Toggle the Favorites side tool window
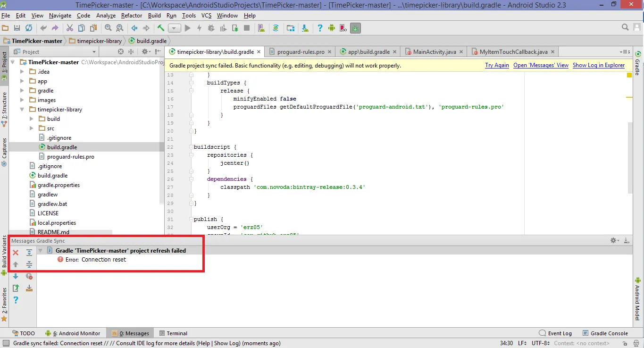 coord(4,304)
